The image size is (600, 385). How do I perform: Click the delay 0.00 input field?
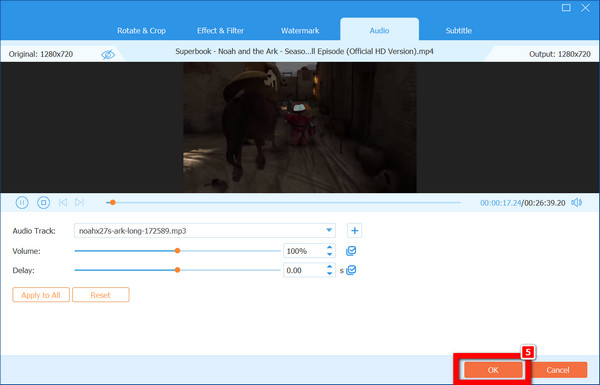tap(304, 270)
